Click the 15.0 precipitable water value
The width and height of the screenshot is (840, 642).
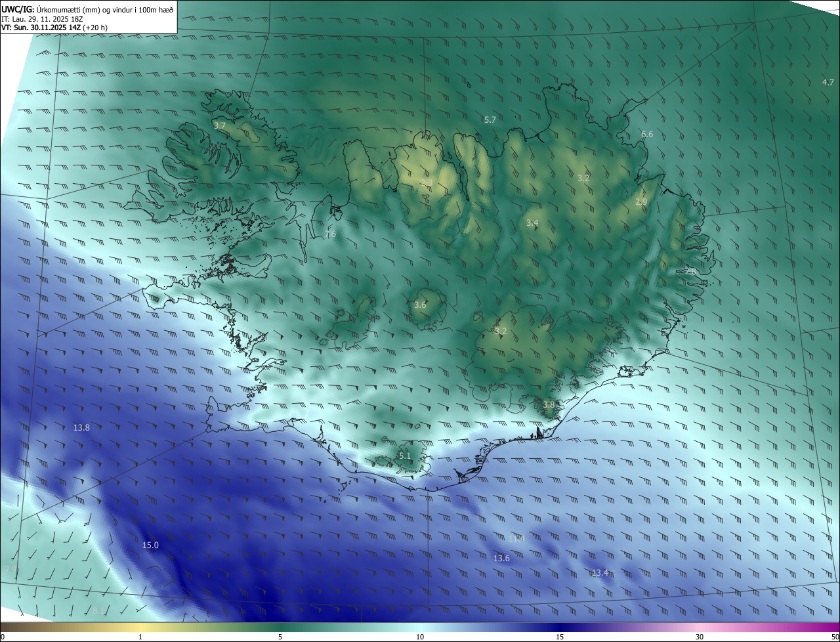click(x=150, y=545)
